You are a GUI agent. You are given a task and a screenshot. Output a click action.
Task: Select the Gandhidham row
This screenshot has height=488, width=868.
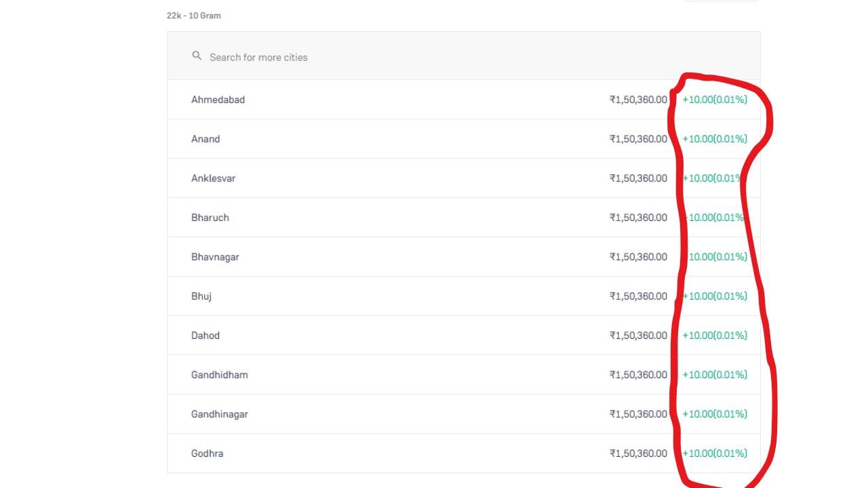464,375
